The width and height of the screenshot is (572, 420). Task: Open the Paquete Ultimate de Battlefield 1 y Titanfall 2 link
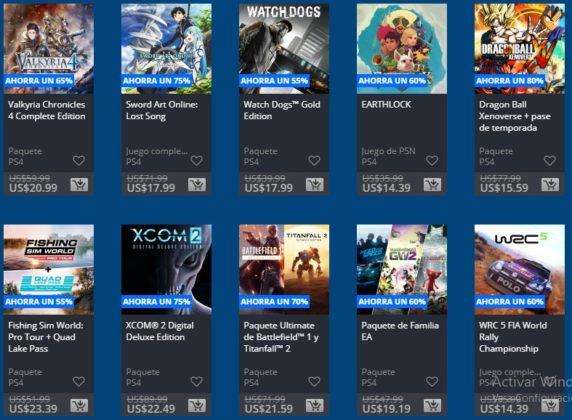(x=281, y=337)
